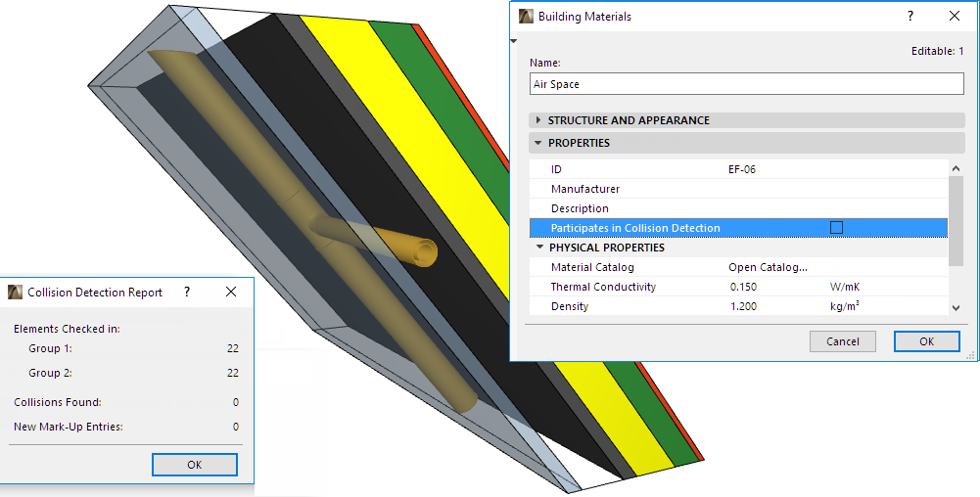Screen dimensions: 980x497
Task: Open the small dropdown arrow below the Building Materials icon
Action: pos(514,41)
